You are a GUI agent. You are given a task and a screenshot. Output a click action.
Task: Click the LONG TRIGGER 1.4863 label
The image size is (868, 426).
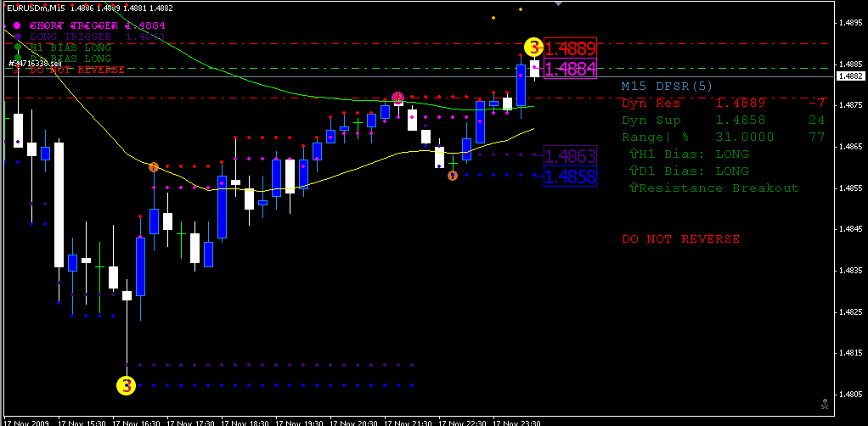tap(98, 36)
